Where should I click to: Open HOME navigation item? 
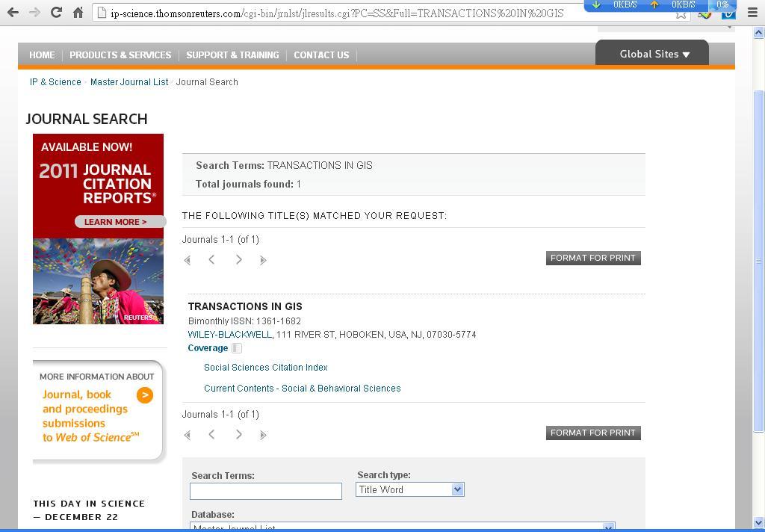coord(42,55)
